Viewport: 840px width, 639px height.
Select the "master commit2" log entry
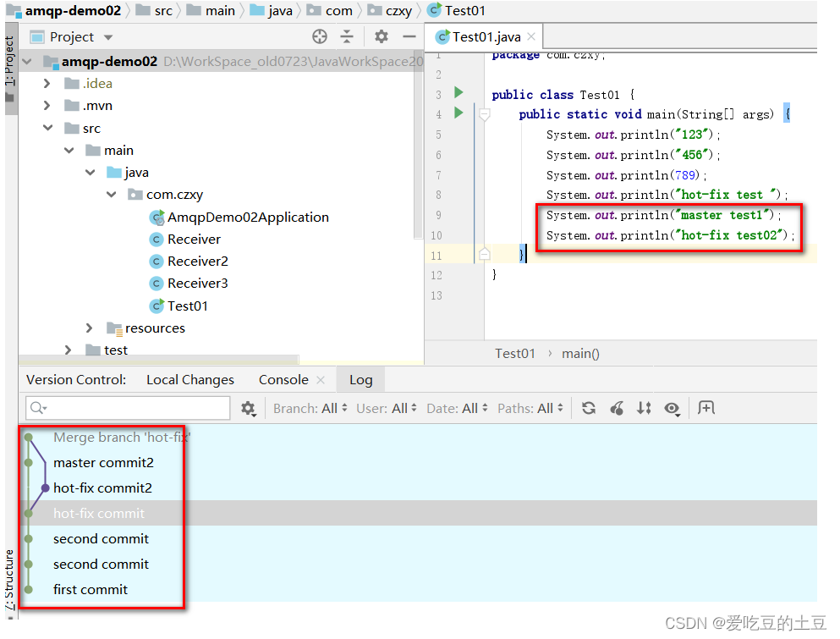[x=103, y=463]
